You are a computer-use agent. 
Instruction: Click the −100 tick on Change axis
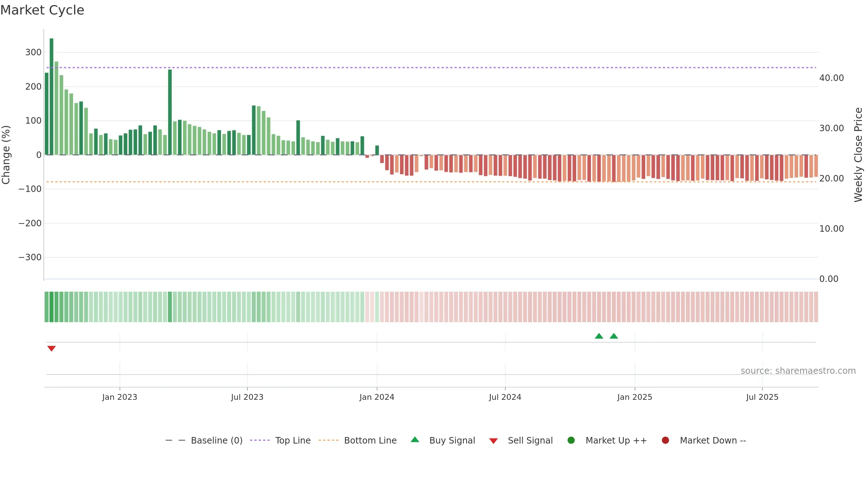click(x=30, y=189)
